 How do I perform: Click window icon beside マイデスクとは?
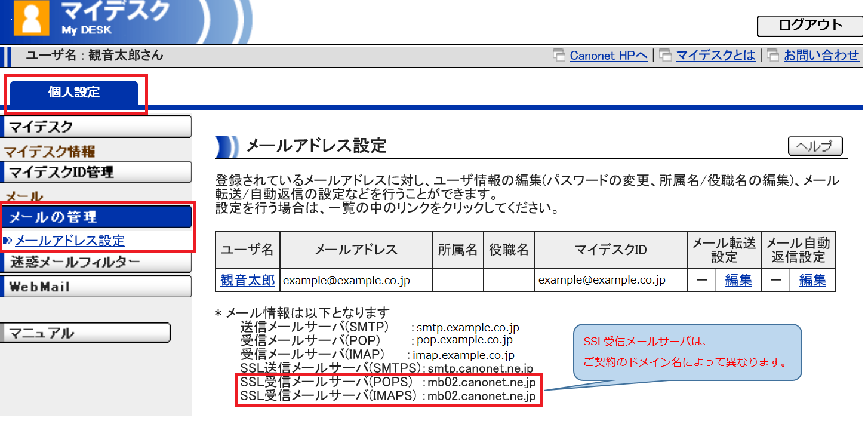(x=666, y=56)
